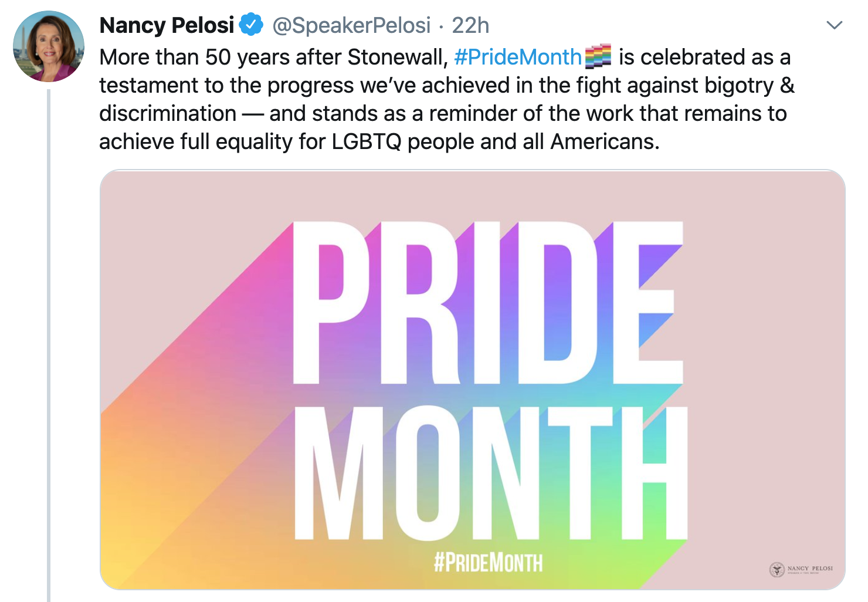The height and width of the screenshot is (602, 868).
Task: Click the blue verified checkmark badge
Action: point(252,25)
